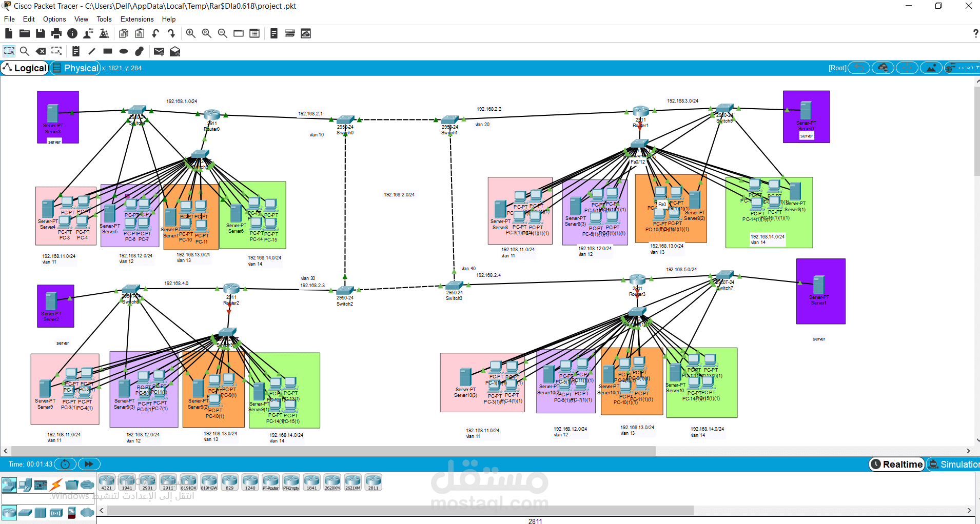This screenshot has width=980, height=524.
Task: Select the Components category
Action: click(x=41, y=485)
